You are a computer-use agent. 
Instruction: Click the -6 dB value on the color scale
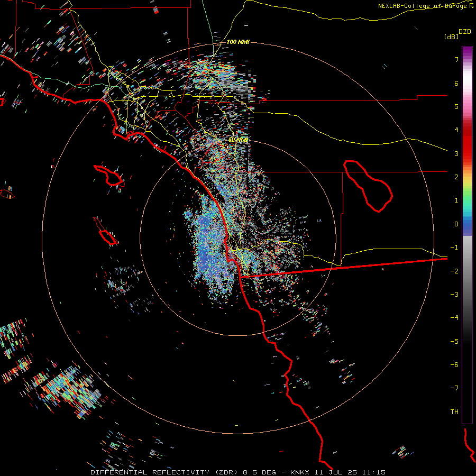pos(454,365)
